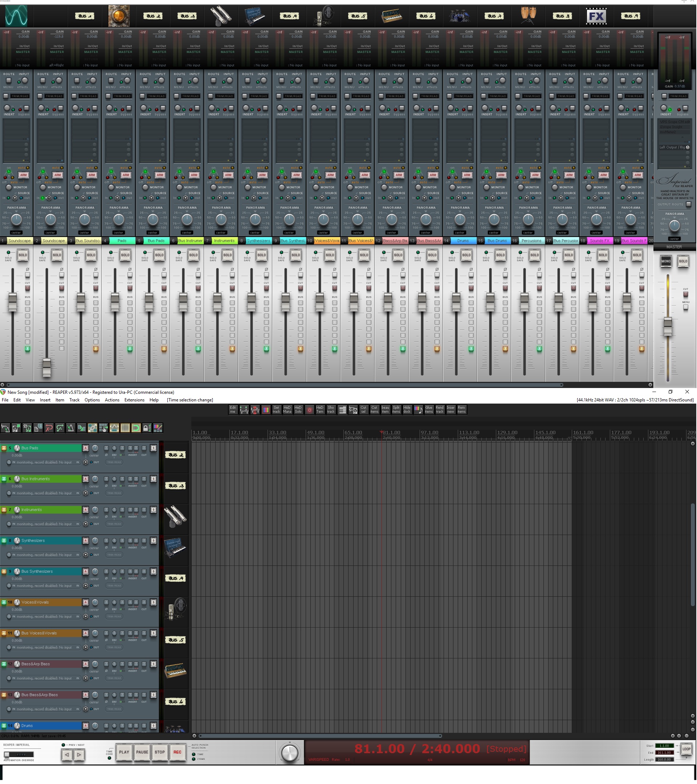Toggle the MONO button on master
Viewport: 697px width, 784px height.
click(x=665, y=261)
